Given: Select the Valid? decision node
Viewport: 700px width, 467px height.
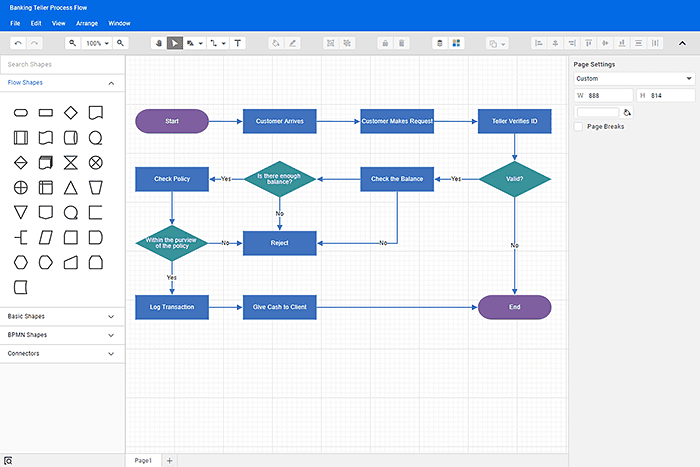Looking at the screenshot, I should [x=514, y=179].
